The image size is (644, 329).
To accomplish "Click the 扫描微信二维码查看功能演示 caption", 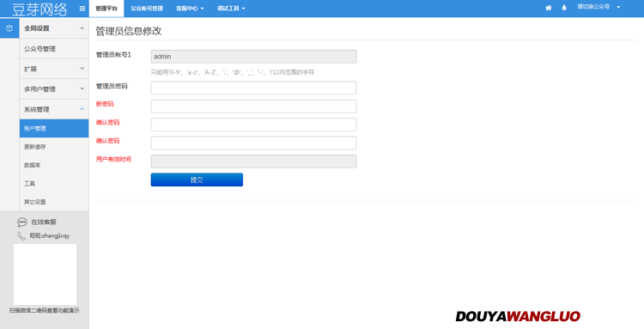I will coord(45,311).
